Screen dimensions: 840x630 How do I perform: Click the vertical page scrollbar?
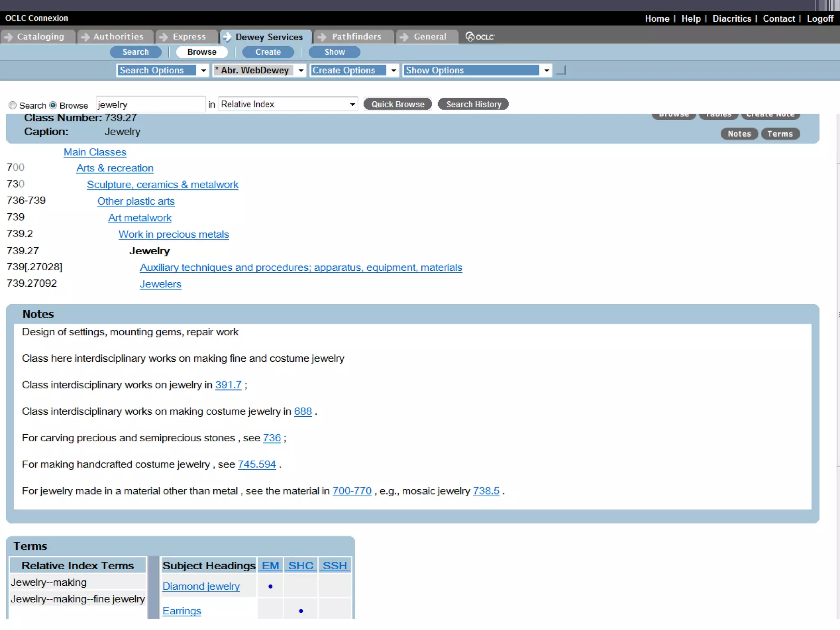(838, 315)
